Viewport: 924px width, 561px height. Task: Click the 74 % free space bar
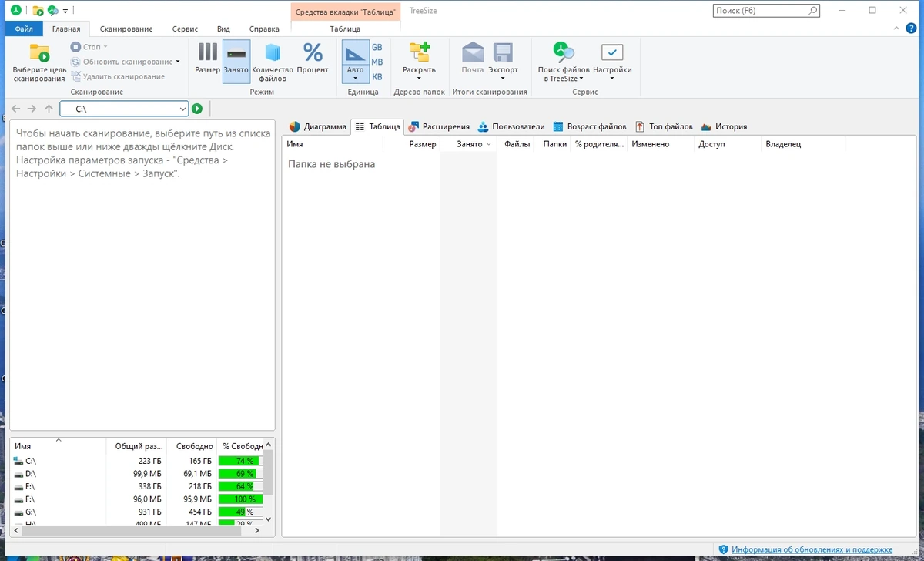pyautogui.click(x=240, y=460)
